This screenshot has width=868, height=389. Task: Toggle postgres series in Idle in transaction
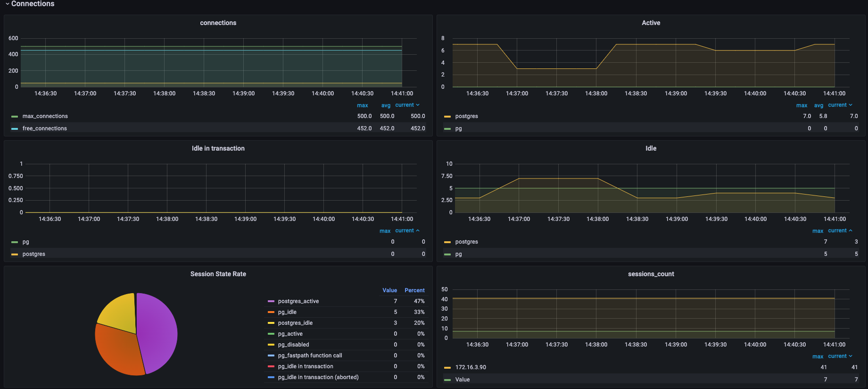pyautogui.click(x=33, y=254)
